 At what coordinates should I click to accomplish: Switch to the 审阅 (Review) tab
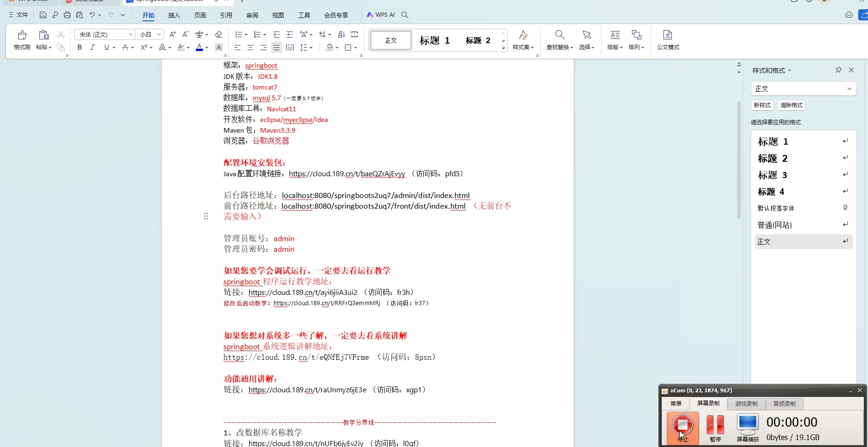(x=252, y=15)
